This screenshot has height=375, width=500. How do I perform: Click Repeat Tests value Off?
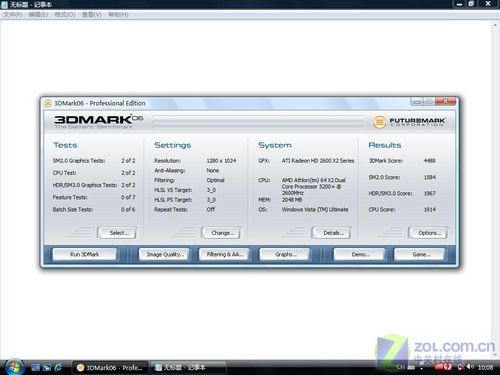211,210
